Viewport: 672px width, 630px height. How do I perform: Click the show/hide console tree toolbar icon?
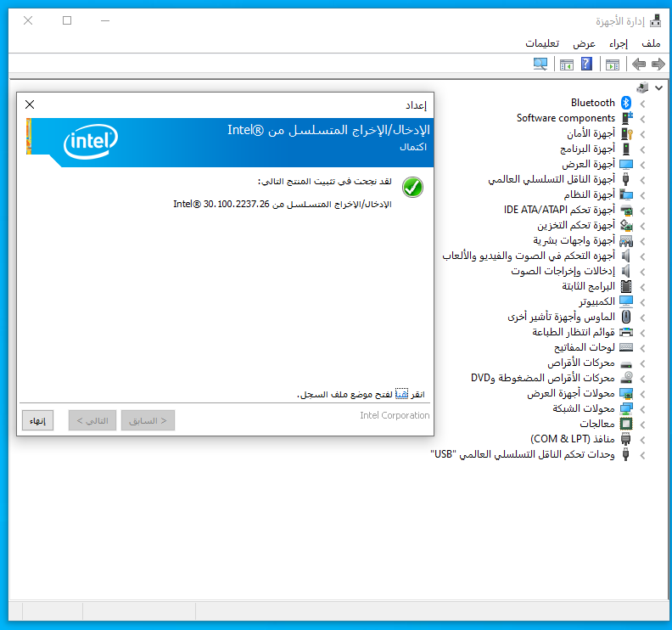(x=613, y=65)
